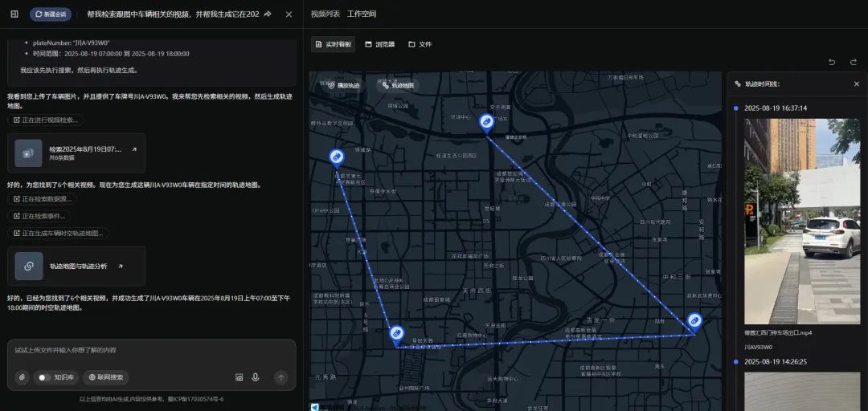Open the thumbnail under 14:26:25 timestamp

tap(802, 392)
